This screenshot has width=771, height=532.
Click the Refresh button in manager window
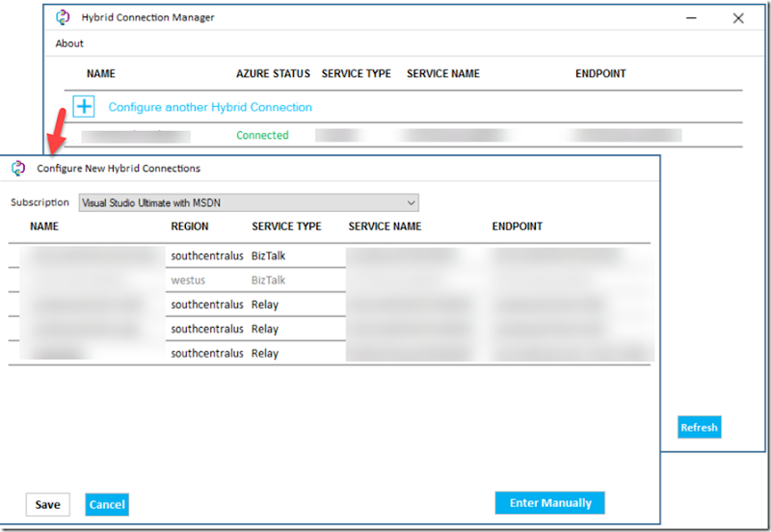pyautogui.click(x=699, y=427)
